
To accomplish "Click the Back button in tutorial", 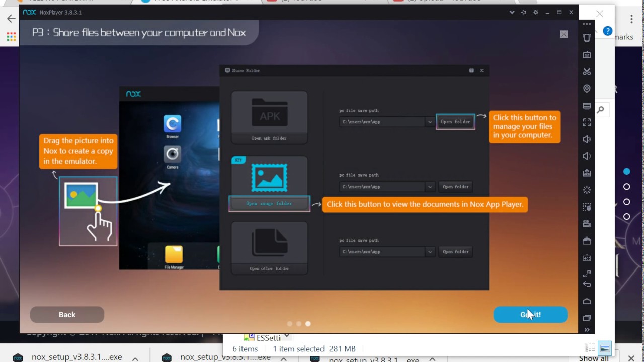I will coord(67,315).
